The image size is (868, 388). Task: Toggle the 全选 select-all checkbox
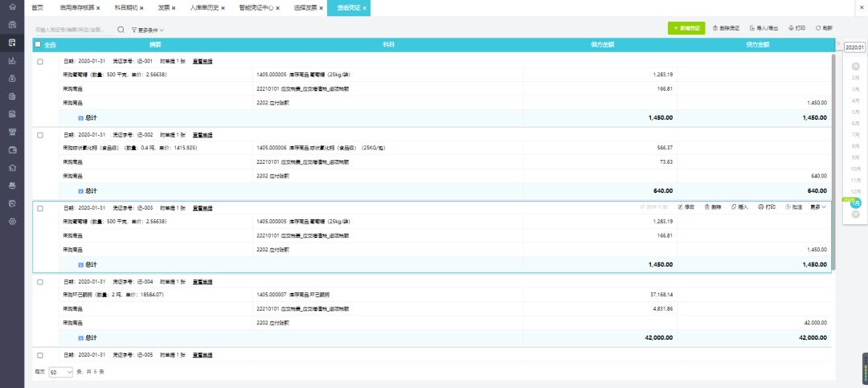pyautogui.click(x=38, y=45)
